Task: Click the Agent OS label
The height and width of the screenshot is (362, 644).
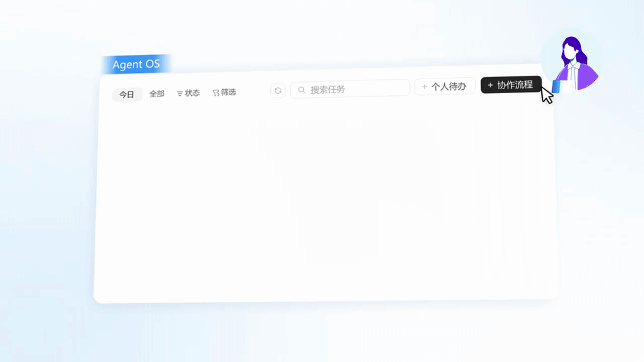Action: tap(136, 64)
